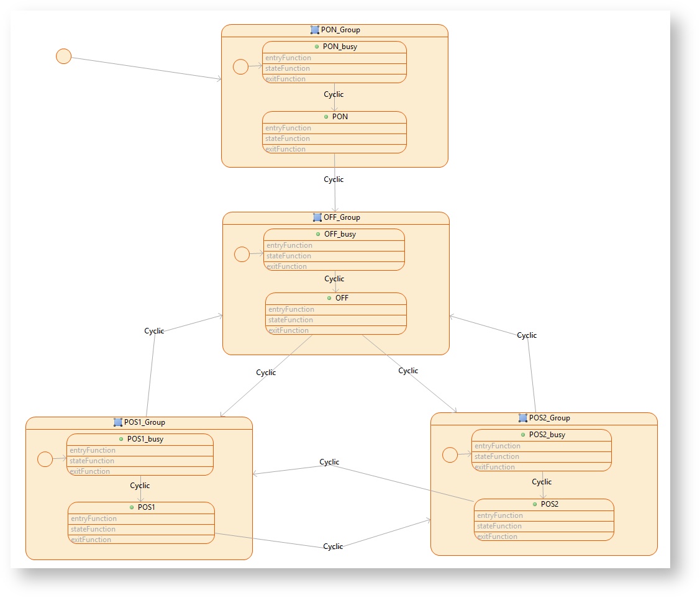Image resolution: width=700 pixels, height=598 pixels.
Task: Click the PON_Group composite state icon
Action: tap(315, 30)
